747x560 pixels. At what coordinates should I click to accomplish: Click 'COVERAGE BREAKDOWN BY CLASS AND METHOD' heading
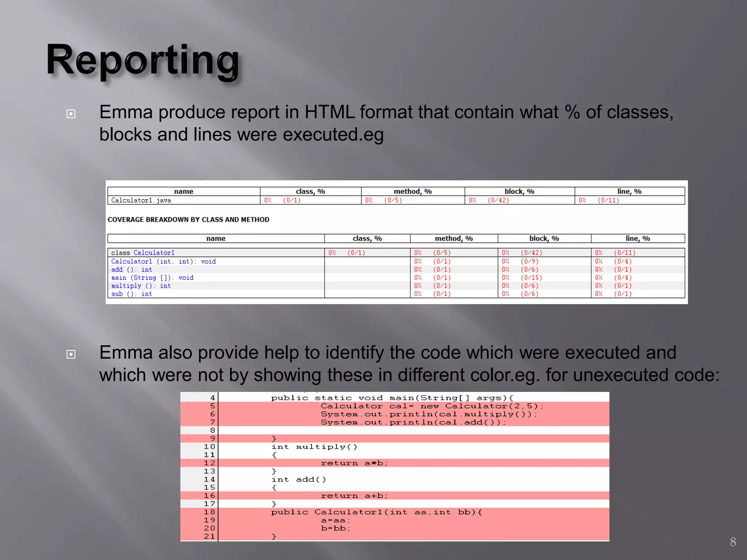(188, 219)
